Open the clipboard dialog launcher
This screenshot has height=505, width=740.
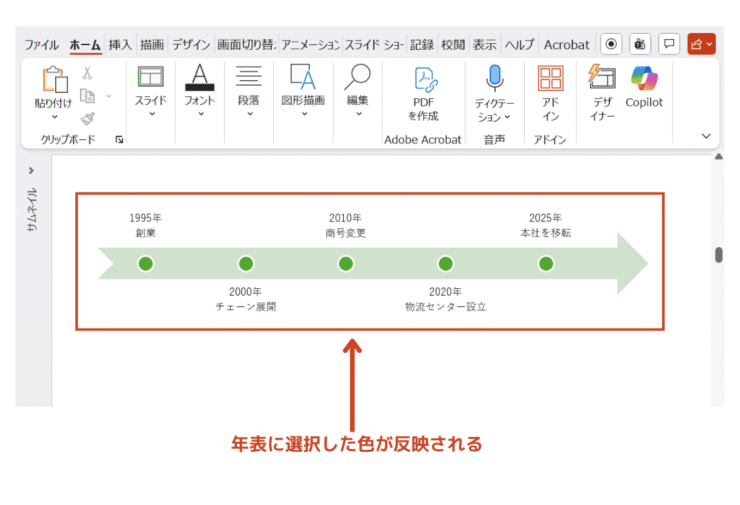[119, 139]
